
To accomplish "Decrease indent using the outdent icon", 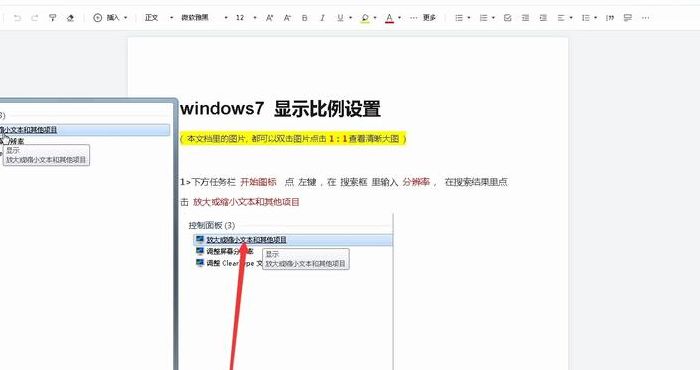I will pos(525,18).
